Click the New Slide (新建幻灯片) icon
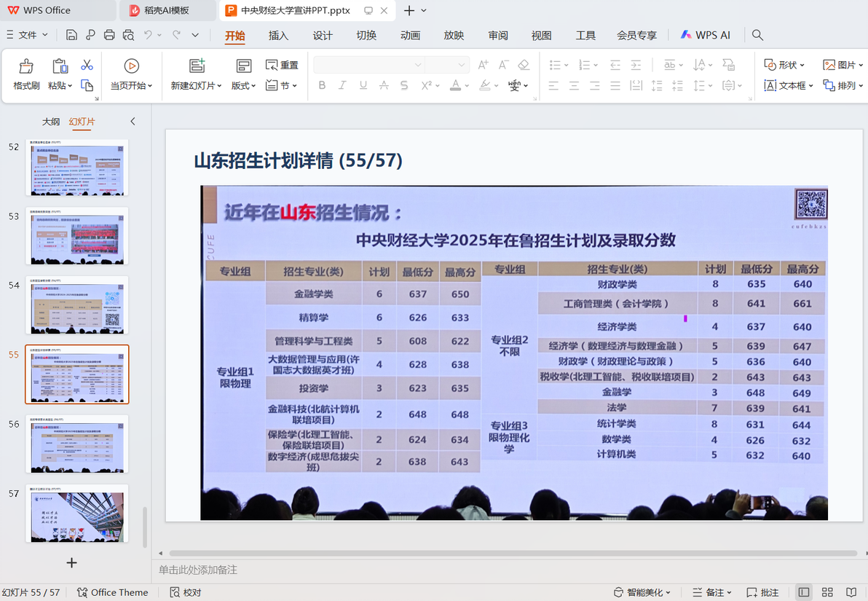868x601 pixels. pyautogui.click(x=197, y=66)
